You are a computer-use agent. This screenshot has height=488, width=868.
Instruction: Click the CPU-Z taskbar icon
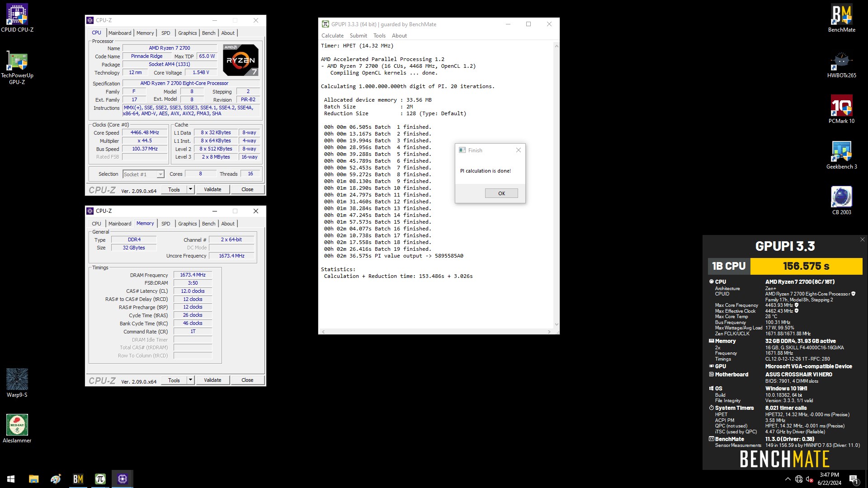[x=122, y=479]
